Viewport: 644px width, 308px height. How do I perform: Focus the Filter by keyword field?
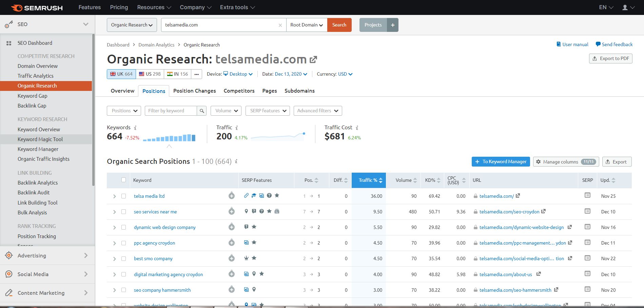click(171, 111)
